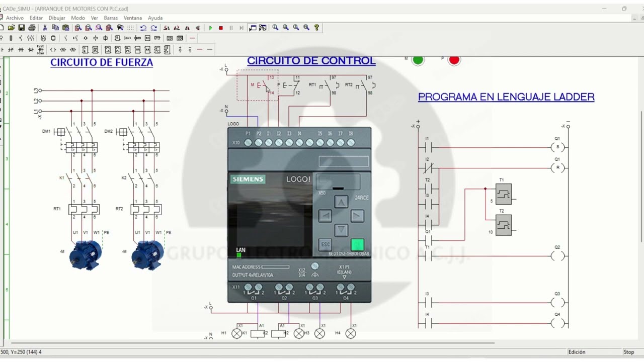
Task: Open a file using the folder icon
Action: (x=11, y=28)
